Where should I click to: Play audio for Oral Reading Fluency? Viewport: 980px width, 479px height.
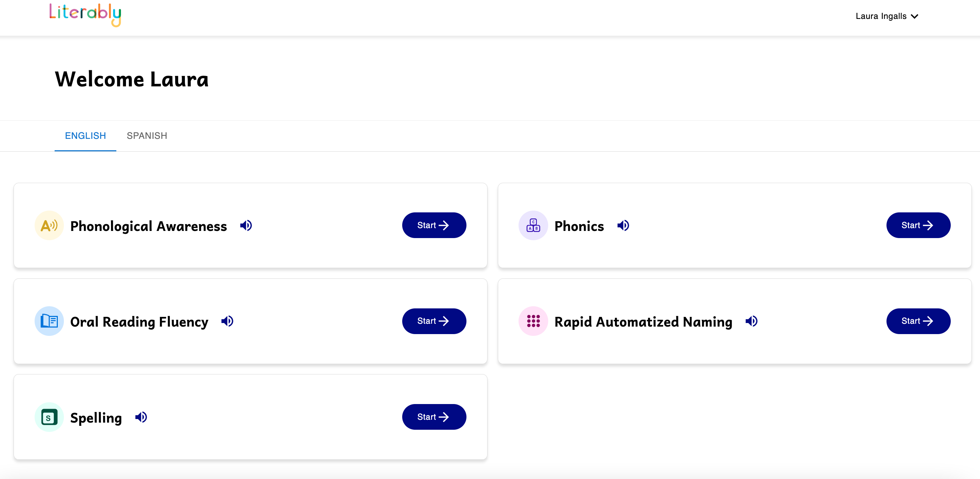click(x=227, y=322)
